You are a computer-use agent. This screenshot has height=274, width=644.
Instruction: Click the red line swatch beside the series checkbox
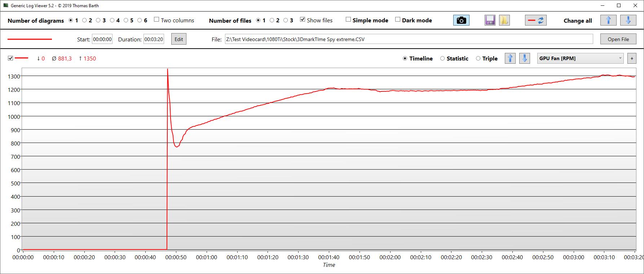click(x=22, y=58)
